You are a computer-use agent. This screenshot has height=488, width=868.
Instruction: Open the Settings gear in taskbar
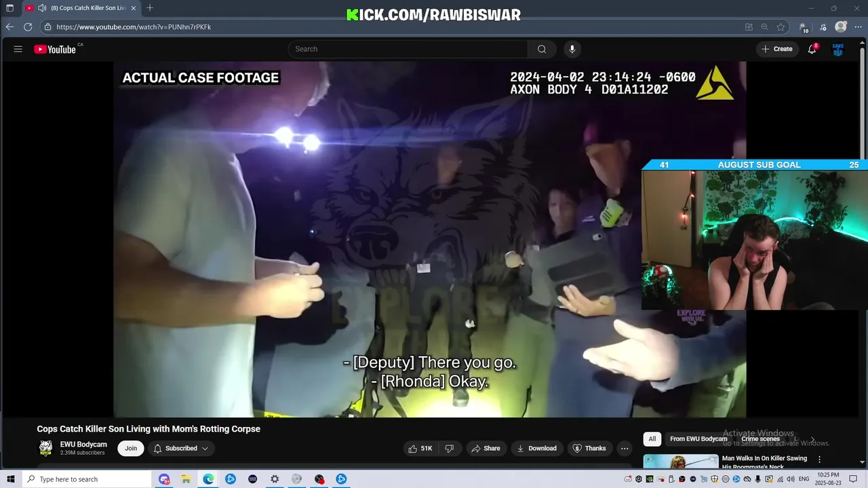coord(275,479)
